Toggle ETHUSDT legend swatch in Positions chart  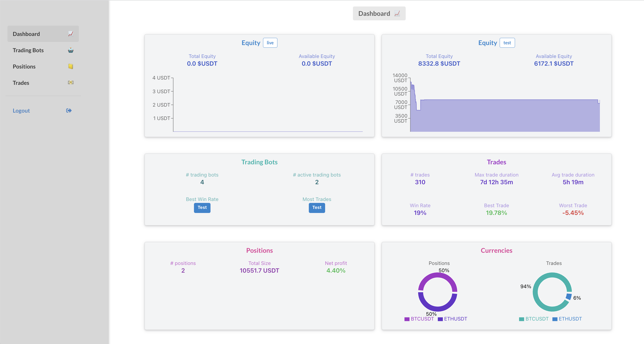(440, 319)
